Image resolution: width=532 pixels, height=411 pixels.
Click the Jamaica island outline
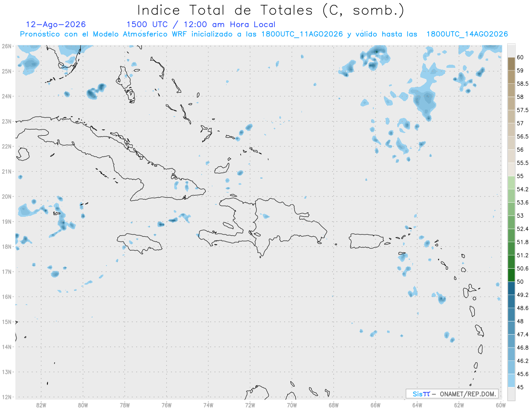tap(140, 243)
